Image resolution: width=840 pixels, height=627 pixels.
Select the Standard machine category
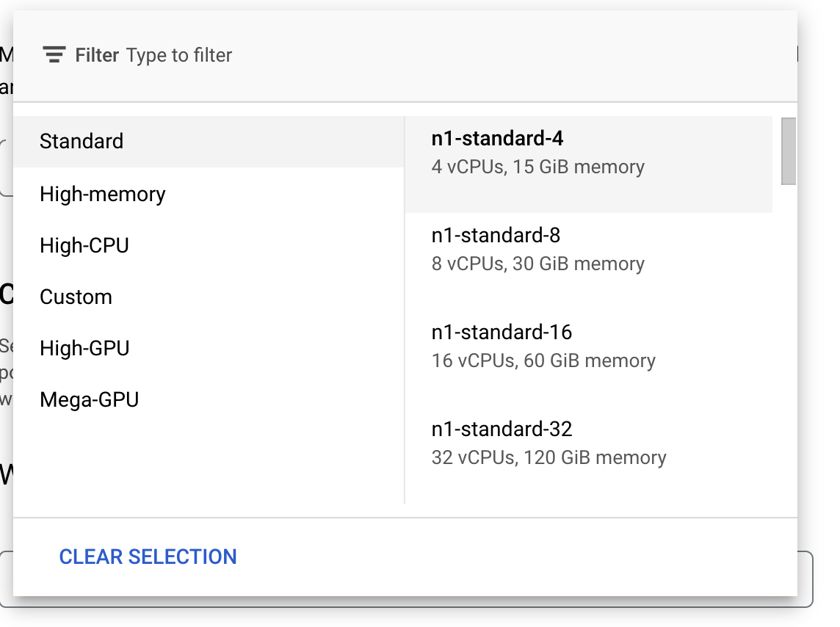coord(82,141)
